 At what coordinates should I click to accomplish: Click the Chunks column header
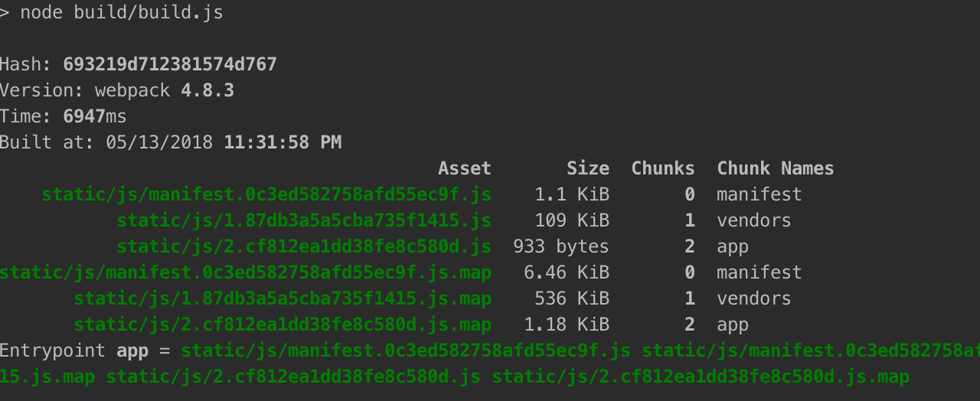pos(662,168)
